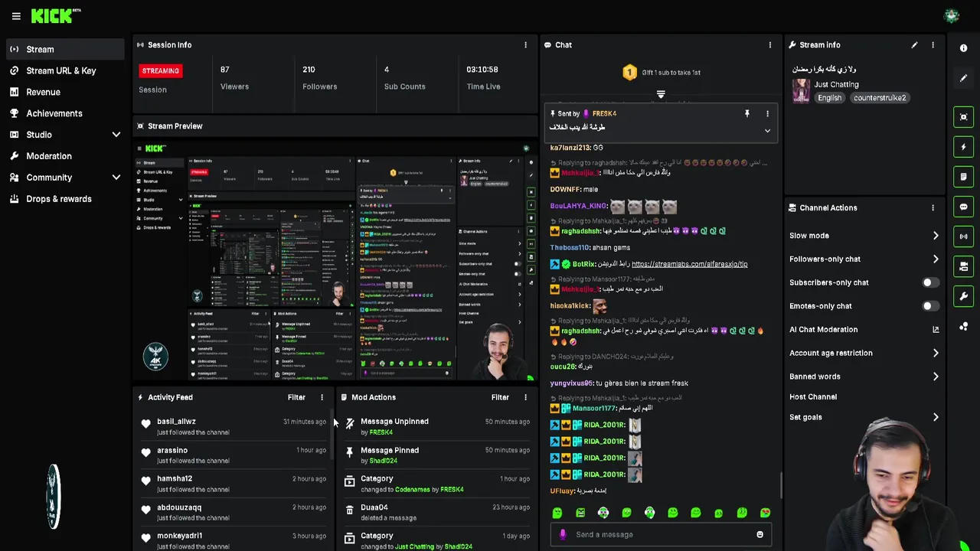Enable Emotes-only chat toggle
Image resolution: width=980 pixels, height=551 pixels.
pyautogui.click(x=929, y=306)
